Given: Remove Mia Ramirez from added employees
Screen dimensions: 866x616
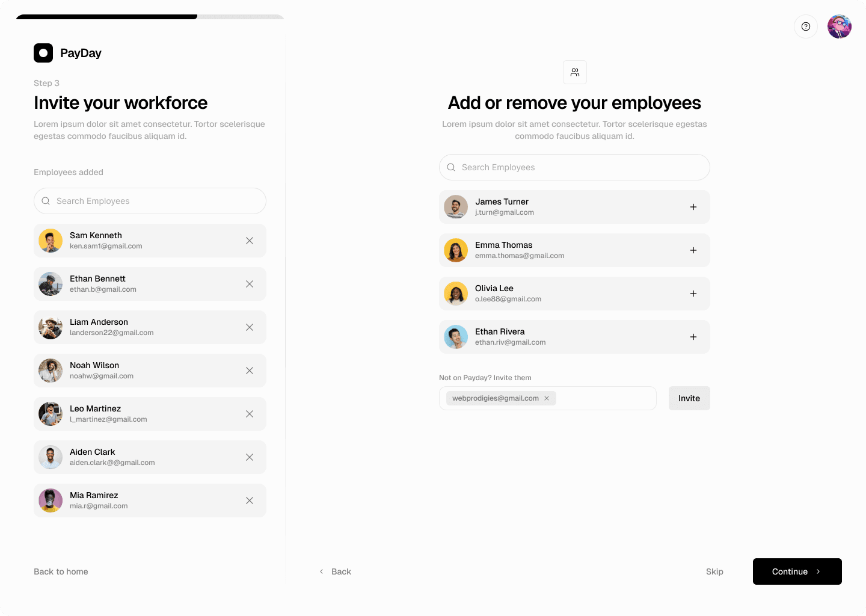Looking at the screenshot, I should 250,500.
